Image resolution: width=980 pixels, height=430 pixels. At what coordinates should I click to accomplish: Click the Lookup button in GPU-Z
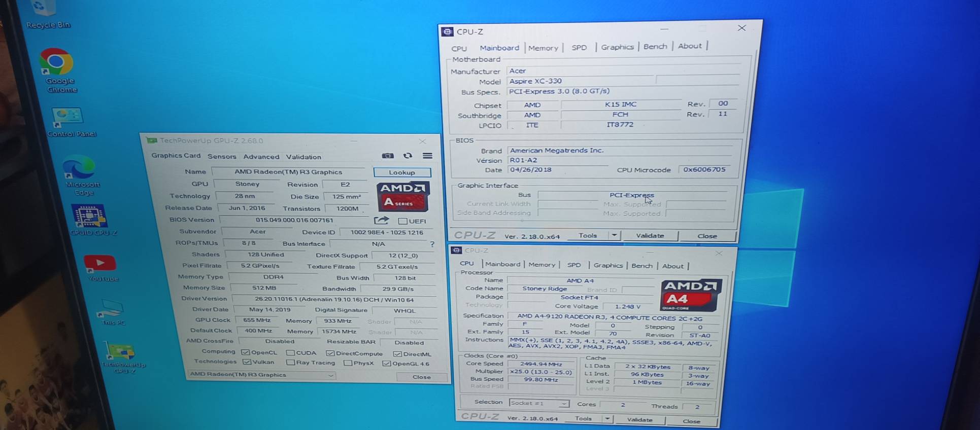point(402,172)
